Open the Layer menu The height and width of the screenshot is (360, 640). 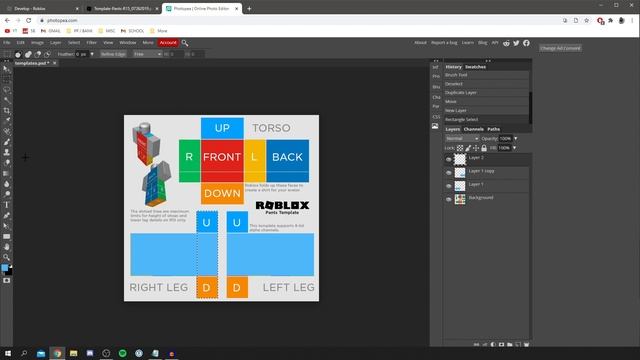pyautogui.click(x=56, y=43)
